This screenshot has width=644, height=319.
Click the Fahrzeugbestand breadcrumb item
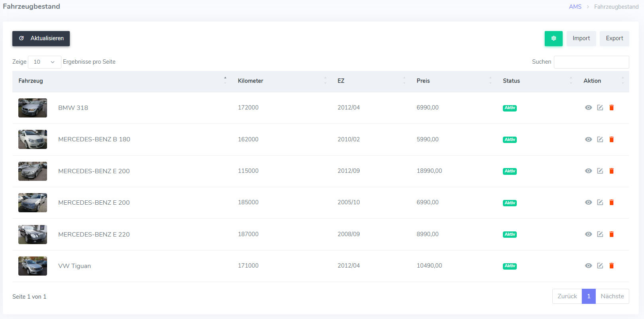click(616, 7)
